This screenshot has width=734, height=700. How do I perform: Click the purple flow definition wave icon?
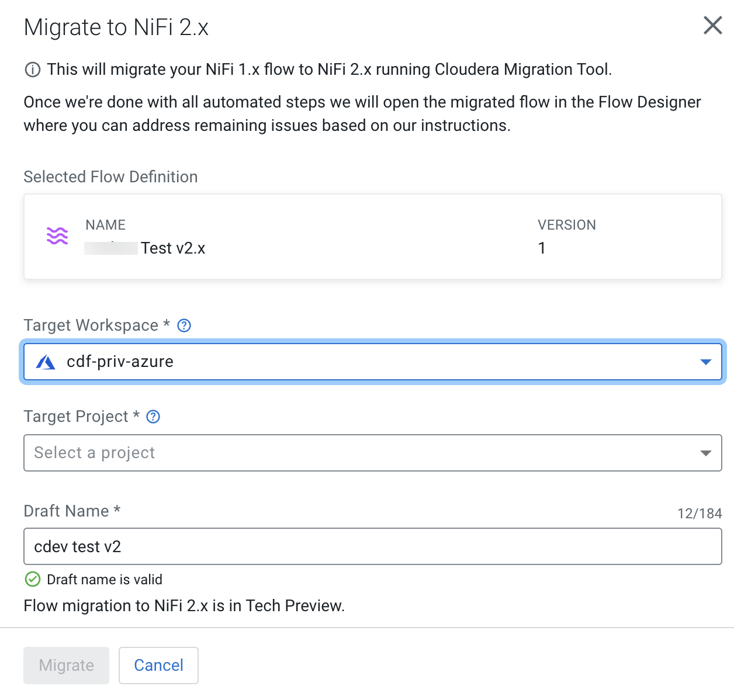click(57, 236)
